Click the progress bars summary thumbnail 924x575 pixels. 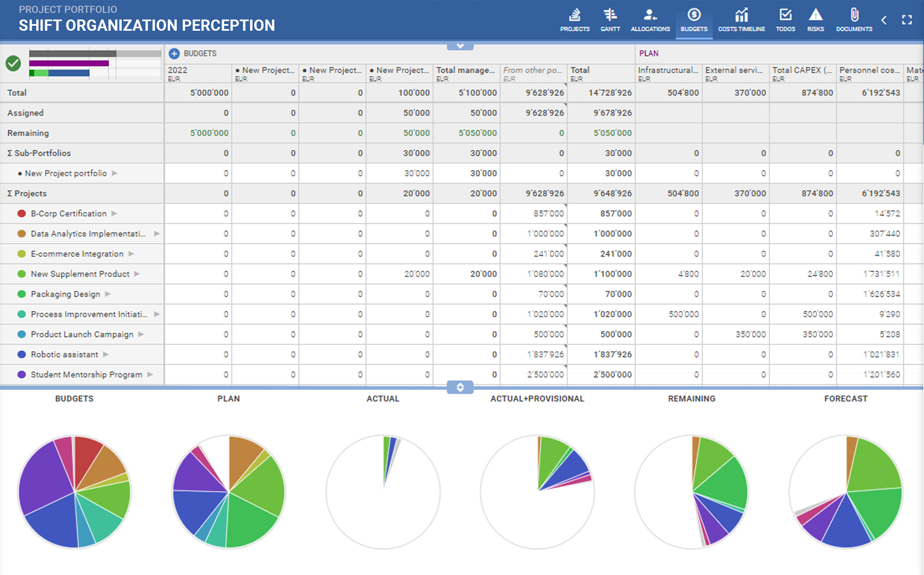pyautogui.click(x=95, y=63)
